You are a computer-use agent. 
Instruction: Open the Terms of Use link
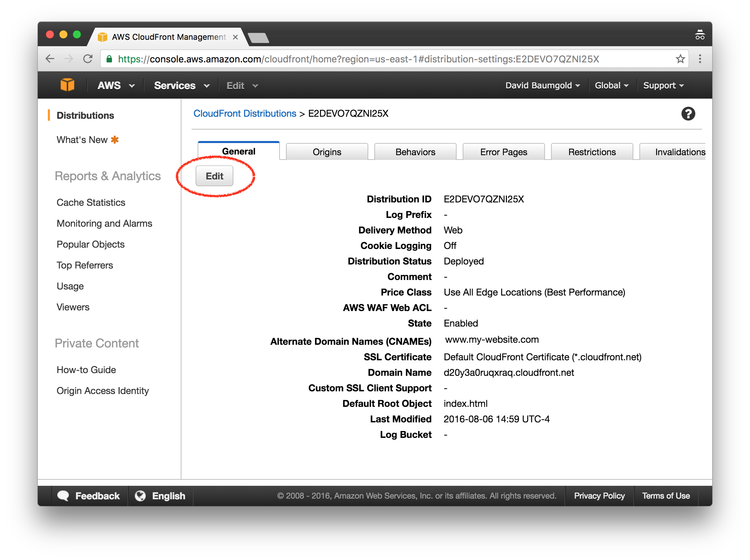(666, 496)
